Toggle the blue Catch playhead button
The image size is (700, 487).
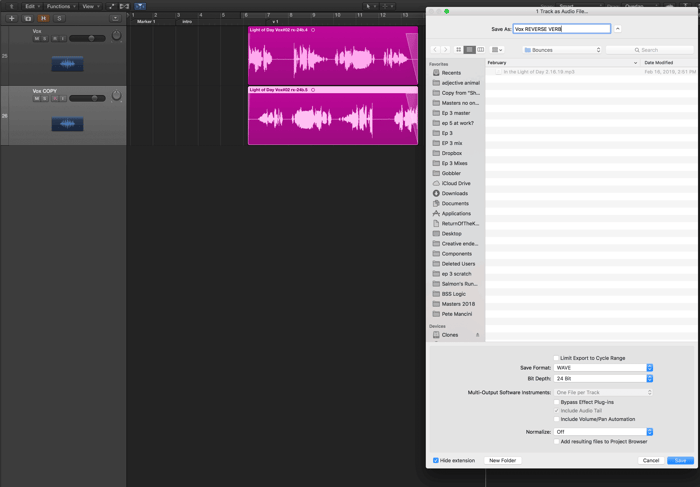pos(140,6)
